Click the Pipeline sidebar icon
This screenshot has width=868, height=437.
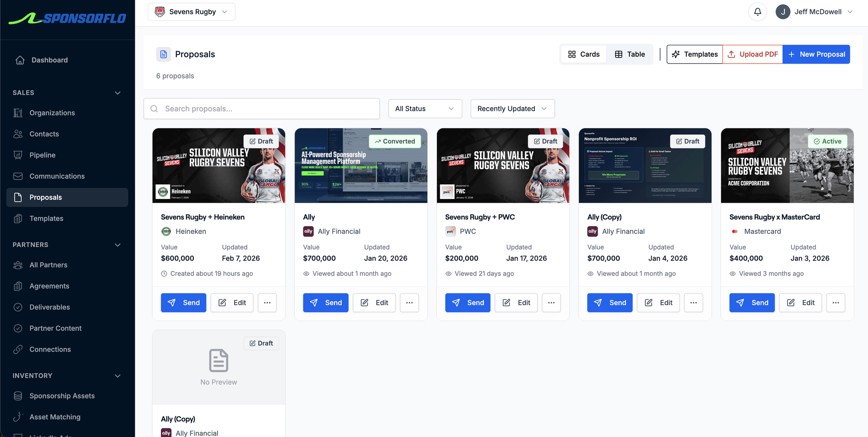point(18,155)
